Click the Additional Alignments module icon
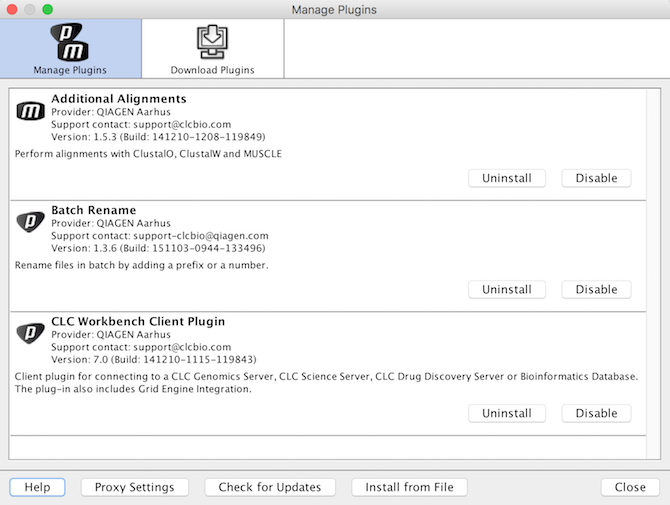This screenshot has width=670, height=505. click(x=30, y=111)
